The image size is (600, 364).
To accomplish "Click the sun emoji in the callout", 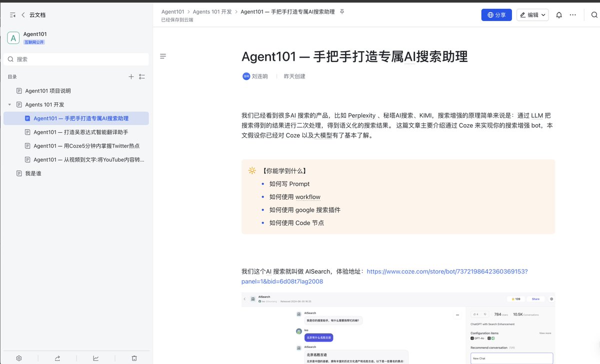I will pyautogui.click(x=252, y=170).
